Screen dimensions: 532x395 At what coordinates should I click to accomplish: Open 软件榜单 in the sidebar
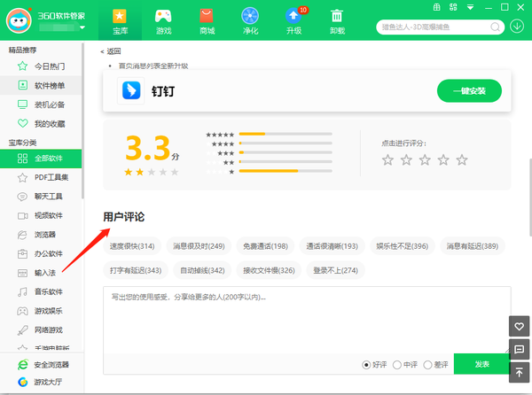[50, 85]
